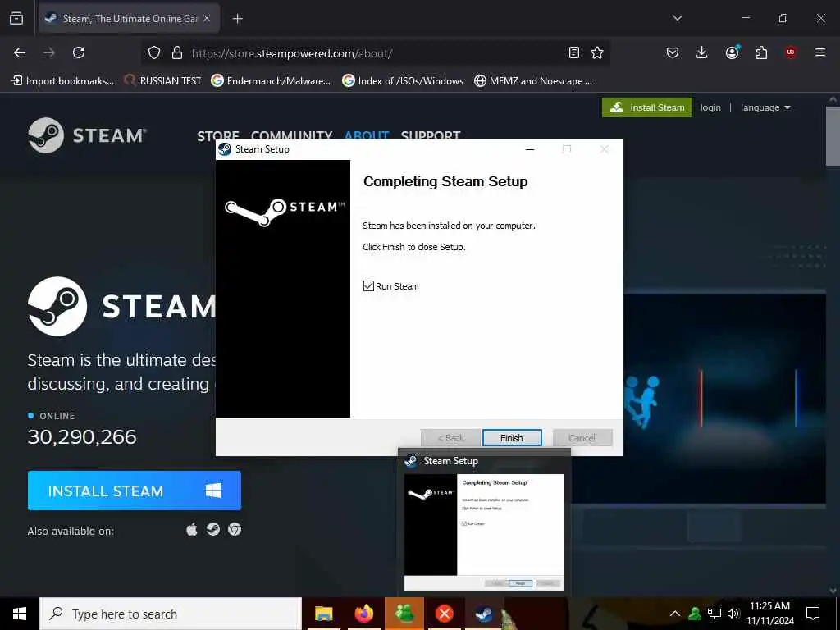Open the Firefox hamburger menu
The height and width of the screenshot is (630, 840).
tap(820, 52)
